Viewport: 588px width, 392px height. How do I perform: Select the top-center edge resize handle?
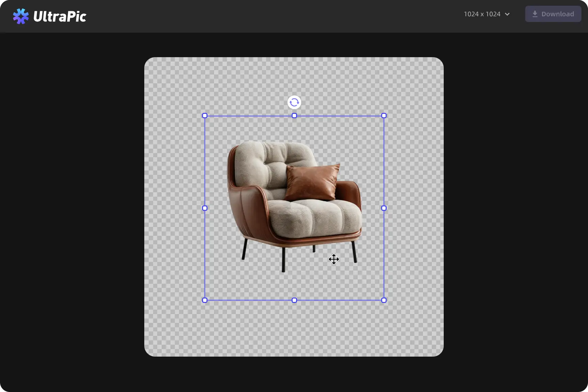click(x=294, y=116)
